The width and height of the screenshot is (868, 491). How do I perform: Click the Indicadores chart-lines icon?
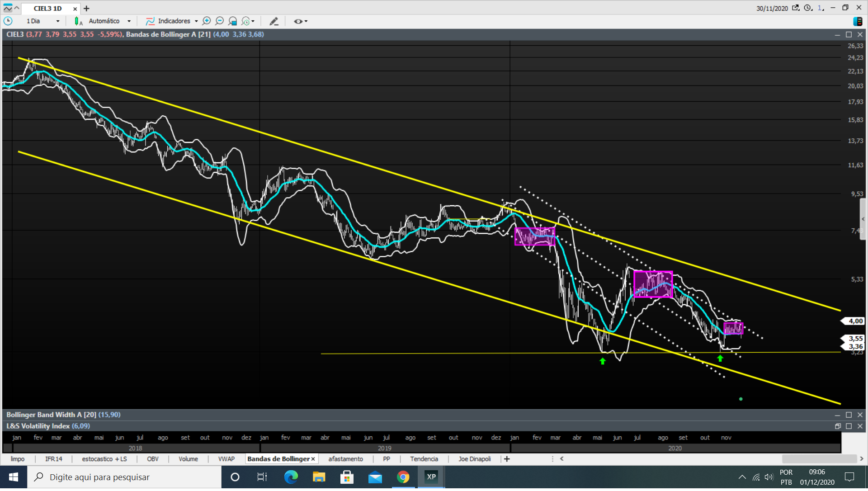click(150, 21)
